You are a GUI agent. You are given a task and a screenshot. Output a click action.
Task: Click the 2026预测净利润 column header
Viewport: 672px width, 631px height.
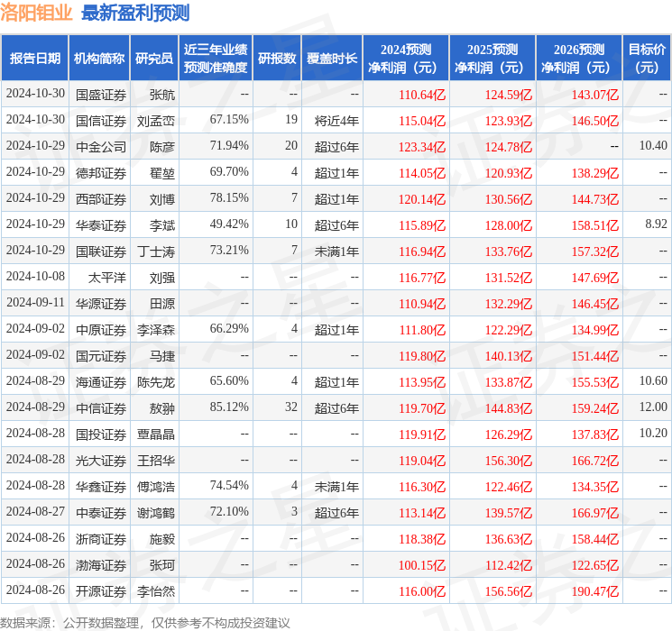pos(579,59)
